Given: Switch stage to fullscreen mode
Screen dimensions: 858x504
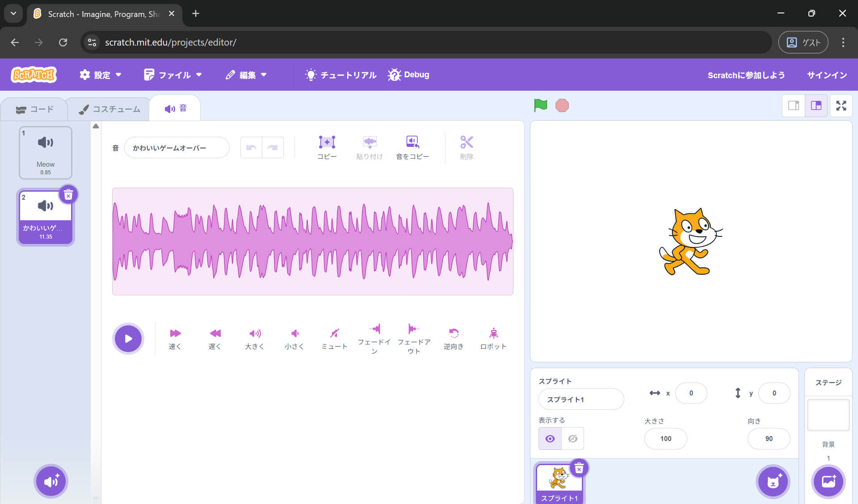Looking at the screenshot, I should [841, 105].
